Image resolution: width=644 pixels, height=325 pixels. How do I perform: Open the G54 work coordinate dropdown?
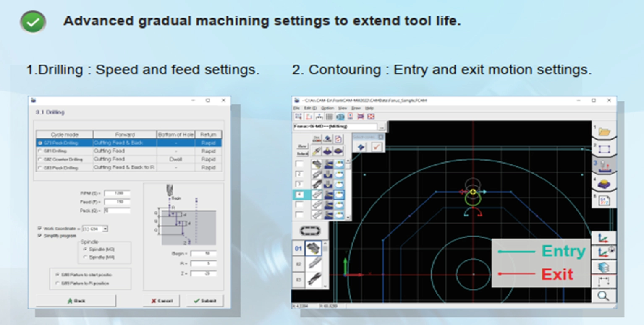[x=105, y=229]
